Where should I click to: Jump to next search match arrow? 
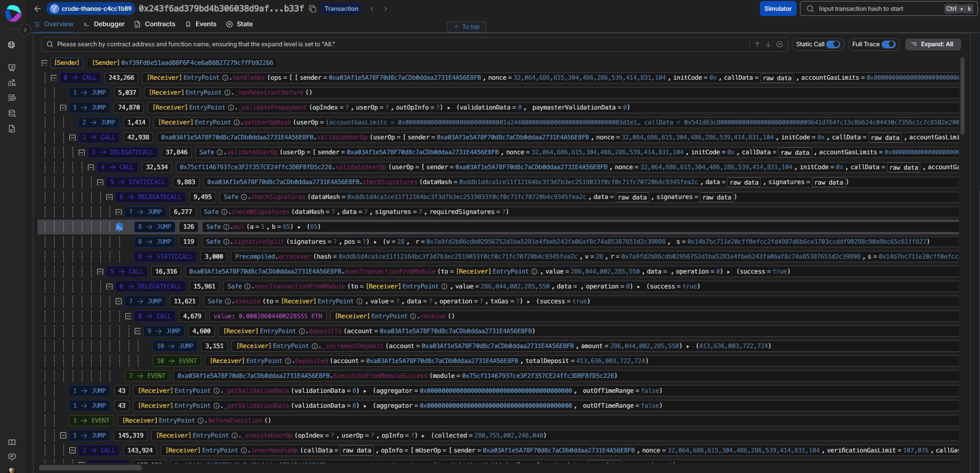pos(768,44)
